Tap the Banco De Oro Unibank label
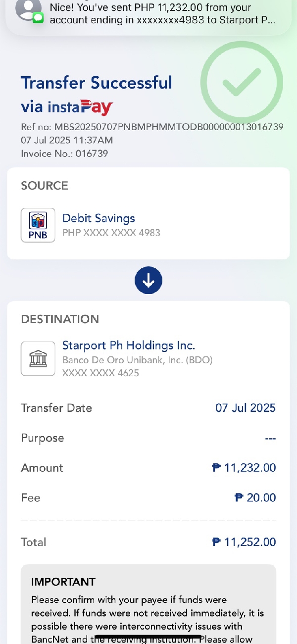Viewport: 297px width, 644px height. tap(137, 360)
